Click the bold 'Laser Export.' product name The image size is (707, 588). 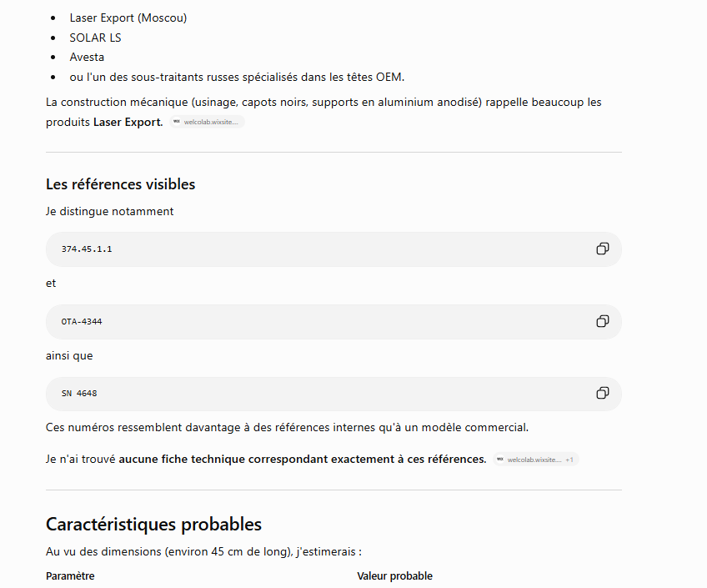(x=128, y=123)
